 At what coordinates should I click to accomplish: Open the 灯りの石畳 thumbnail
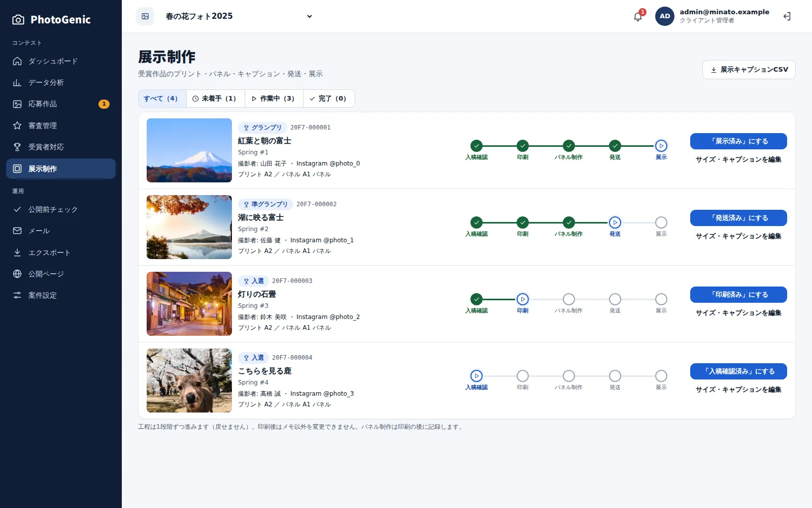click(x=189, y=304)
